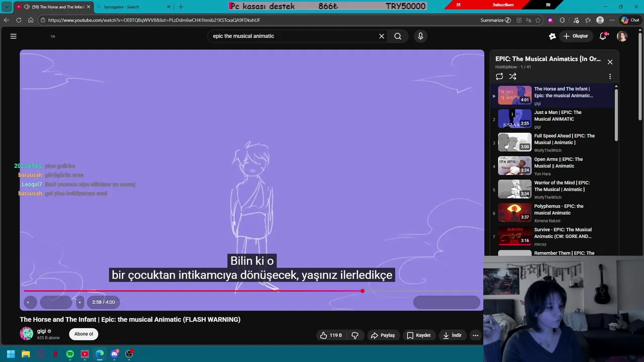Go back with browser back arrow
Viewport: 644px width, 362px height.
7,20
